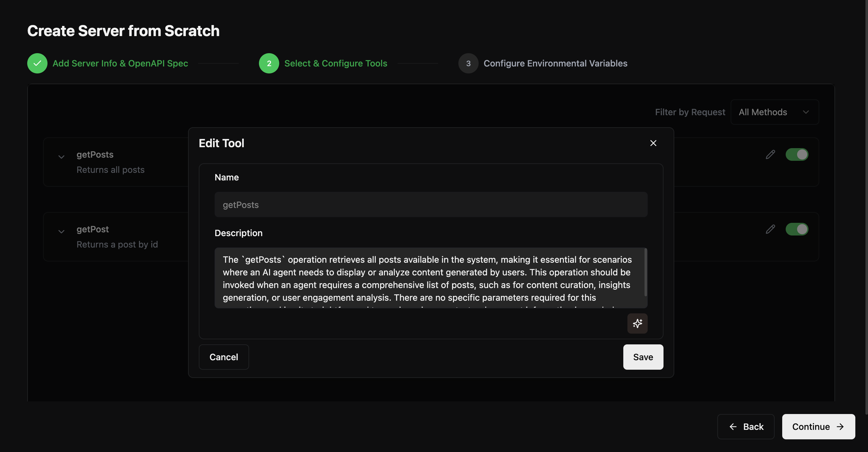The width and height of the screenshot is (868, 452).
Task: Click the step 3 number circle
Action: pos(468,63)
